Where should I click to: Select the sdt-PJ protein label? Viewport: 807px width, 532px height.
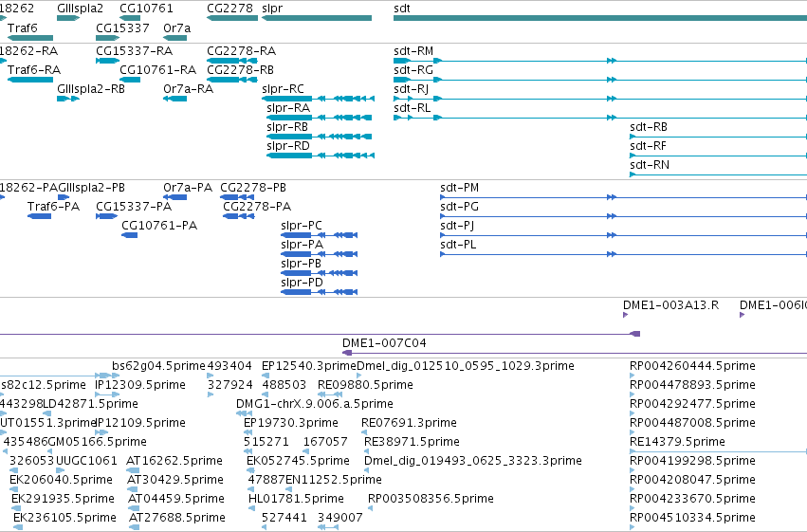tap(457, 226)
